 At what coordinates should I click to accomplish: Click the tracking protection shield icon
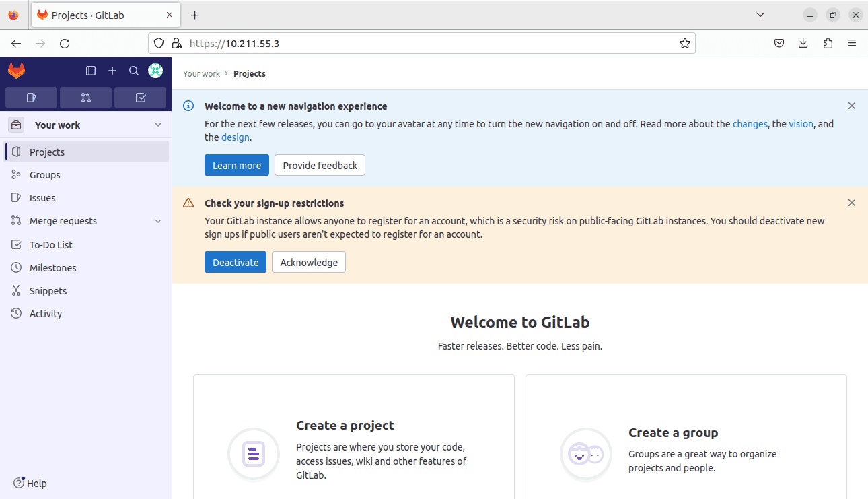(x=159, y=43)
